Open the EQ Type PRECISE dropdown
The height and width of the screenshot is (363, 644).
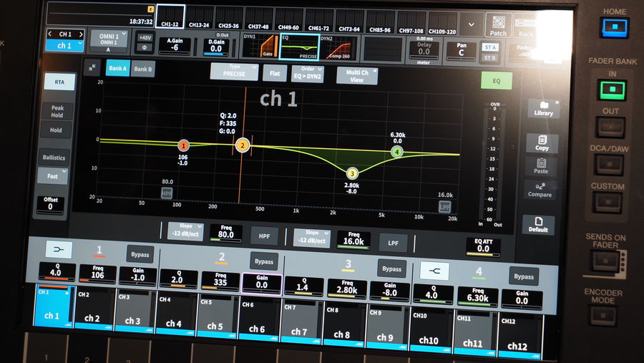(x=233, y=71)
